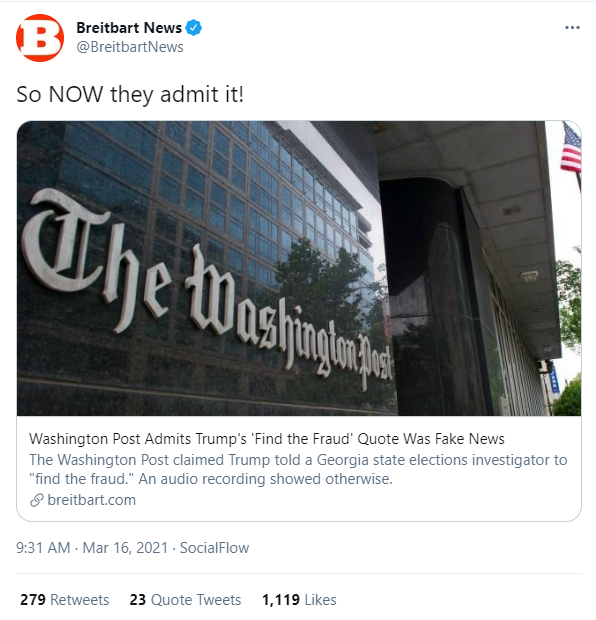The height and width of the screenshot is (620, 596).
Task: Click the card description about Georgia investigator
Action: click(298, 469)
